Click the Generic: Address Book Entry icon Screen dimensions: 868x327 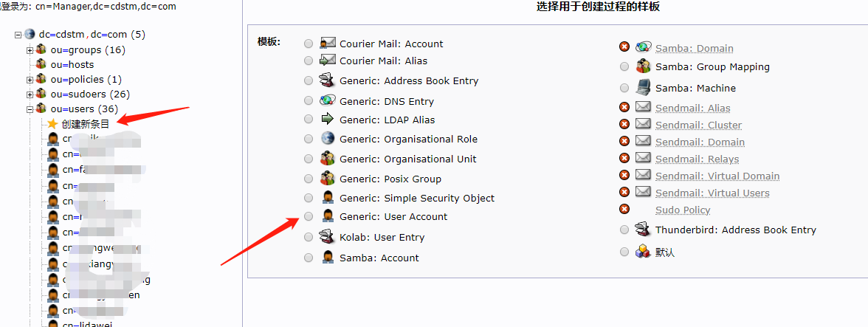coord(328,80)
